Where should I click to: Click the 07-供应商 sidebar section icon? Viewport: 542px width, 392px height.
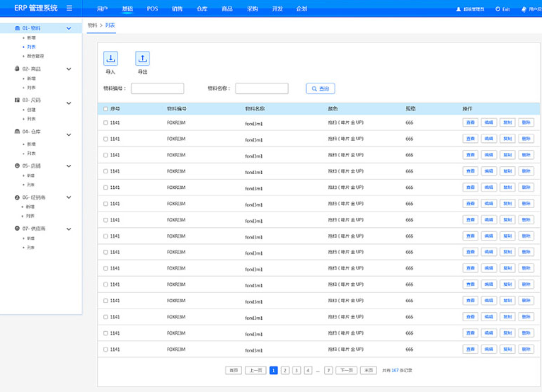(17, 228)
